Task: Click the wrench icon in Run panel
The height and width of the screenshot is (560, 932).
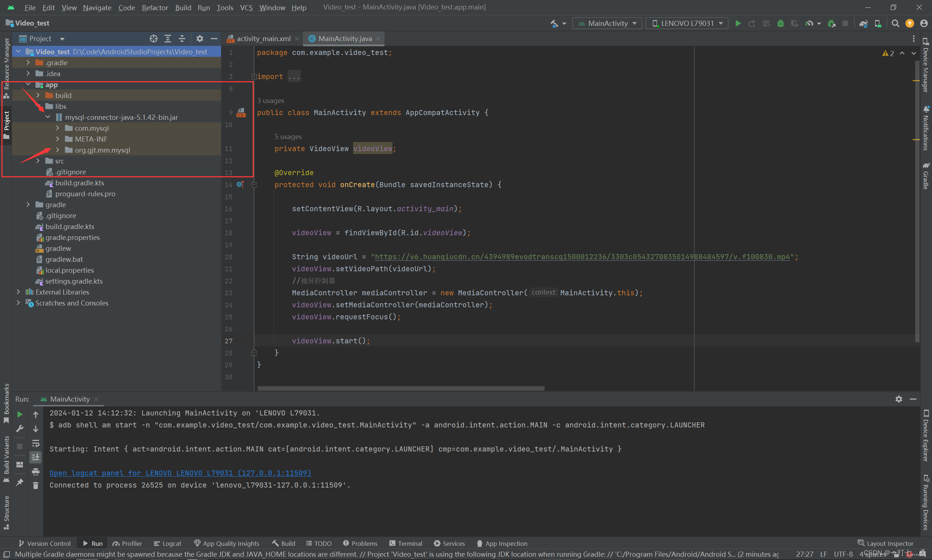Action: pyautogui.click(x=20, y=429)
